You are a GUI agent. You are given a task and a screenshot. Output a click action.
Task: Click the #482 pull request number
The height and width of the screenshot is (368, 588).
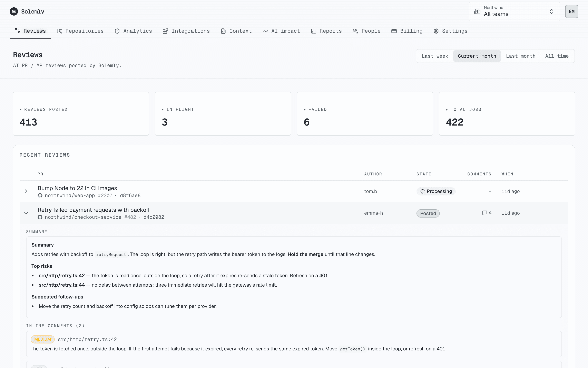[130, 217]
